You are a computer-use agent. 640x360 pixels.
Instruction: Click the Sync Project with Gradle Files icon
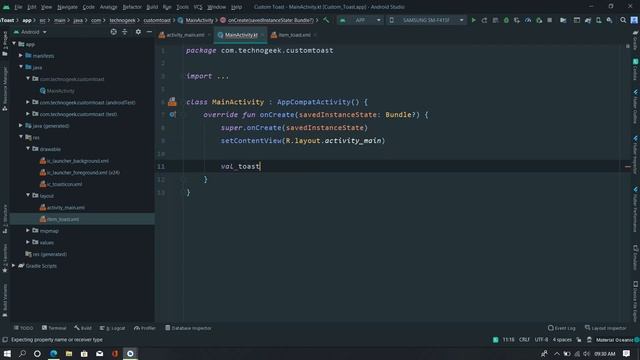(x=588, y=20)
